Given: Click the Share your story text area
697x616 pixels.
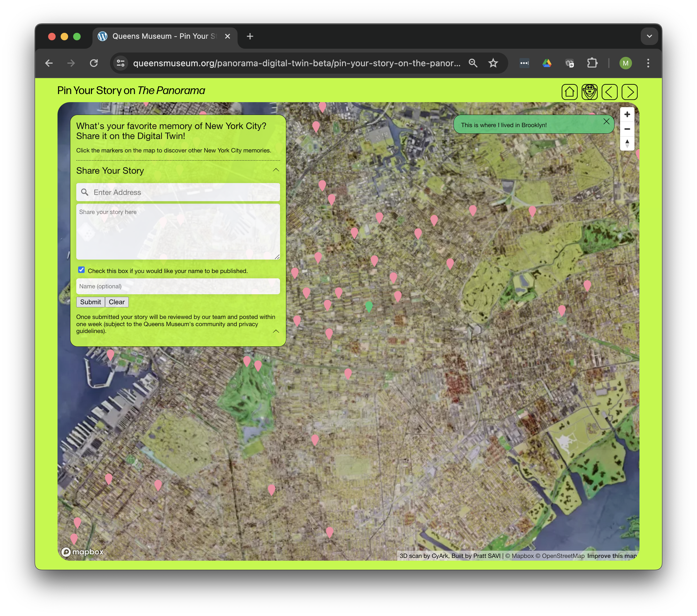Looking at the screenshot, I should coord(178,232).
